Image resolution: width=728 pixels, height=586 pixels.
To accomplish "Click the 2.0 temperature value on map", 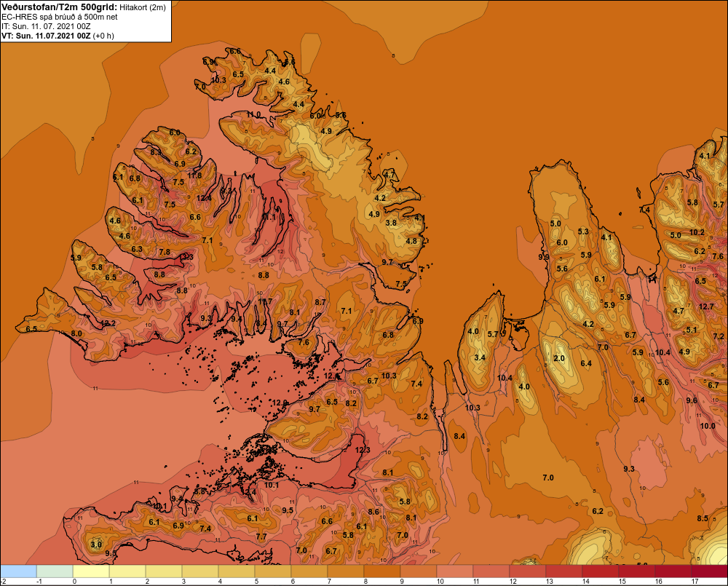I will (559, 358).
